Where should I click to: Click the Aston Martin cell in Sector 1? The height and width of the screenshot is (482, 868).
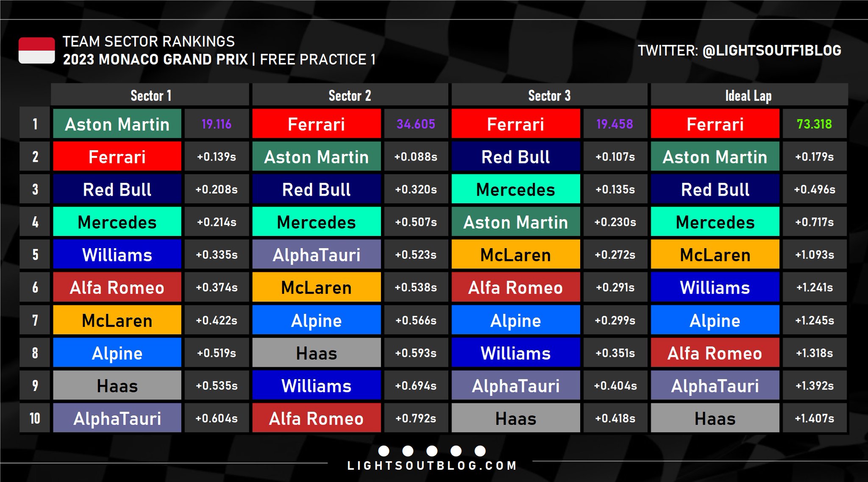click(x=117, y=124)
